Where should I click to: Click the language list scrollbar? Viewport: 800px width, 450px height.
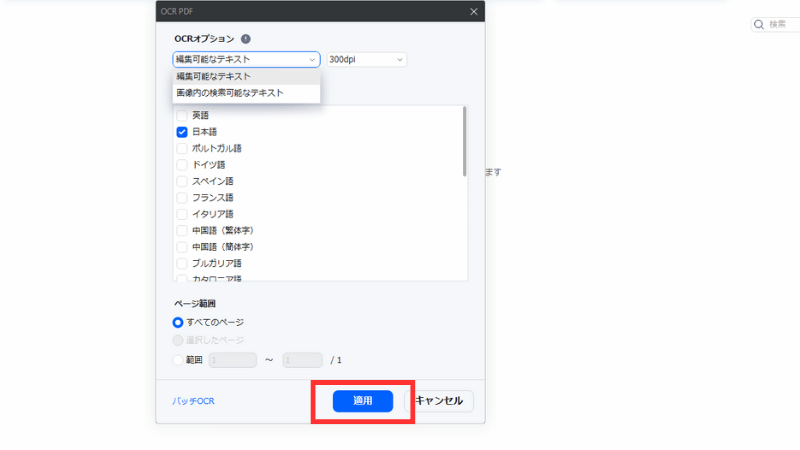464,141
